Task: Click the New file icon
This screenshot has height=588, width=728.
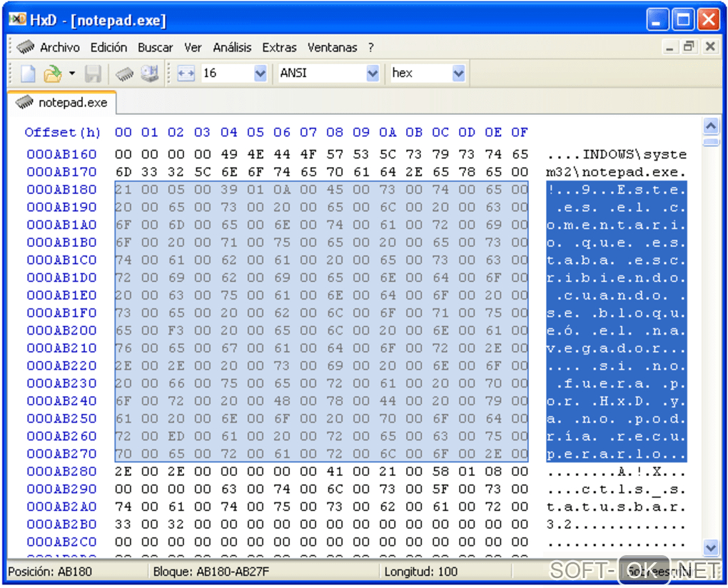Action: (x=28, y=73)
